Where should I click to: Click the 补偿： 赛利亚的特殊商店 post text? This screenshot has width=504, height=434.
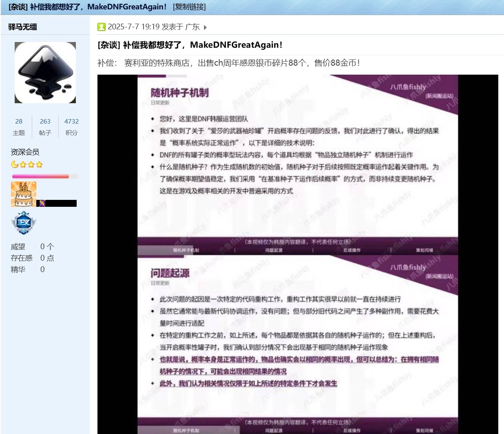pyautogui.click(x=229, y=63)
